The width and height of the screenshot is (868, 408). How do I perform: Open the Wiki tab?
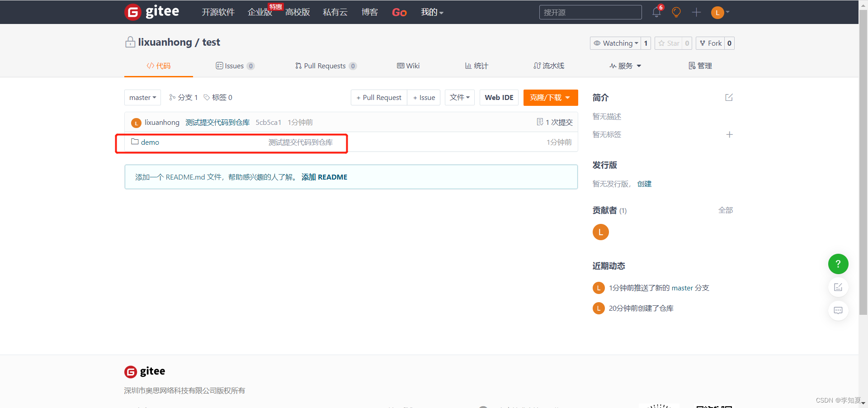pos(408,66)
